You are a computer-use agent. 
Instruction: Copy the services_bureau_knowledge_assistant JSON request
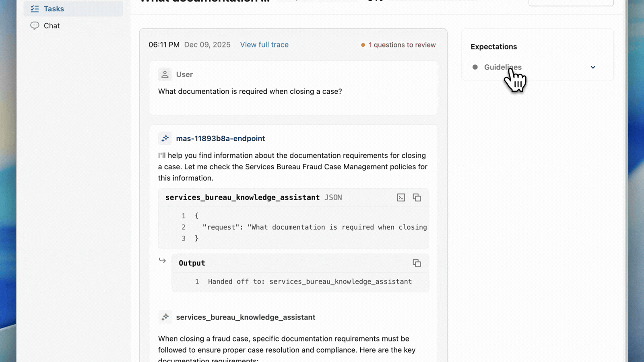tap(417, 197)
